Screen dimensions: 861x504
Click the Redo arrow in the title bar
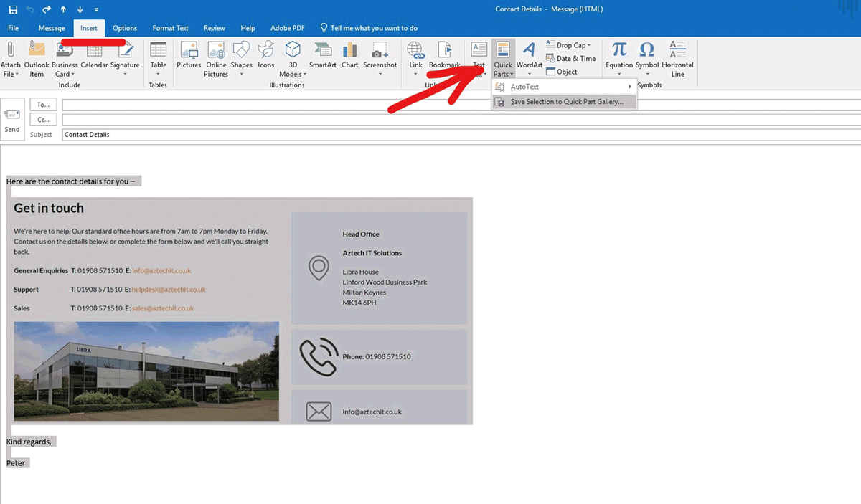pos(47,9)
